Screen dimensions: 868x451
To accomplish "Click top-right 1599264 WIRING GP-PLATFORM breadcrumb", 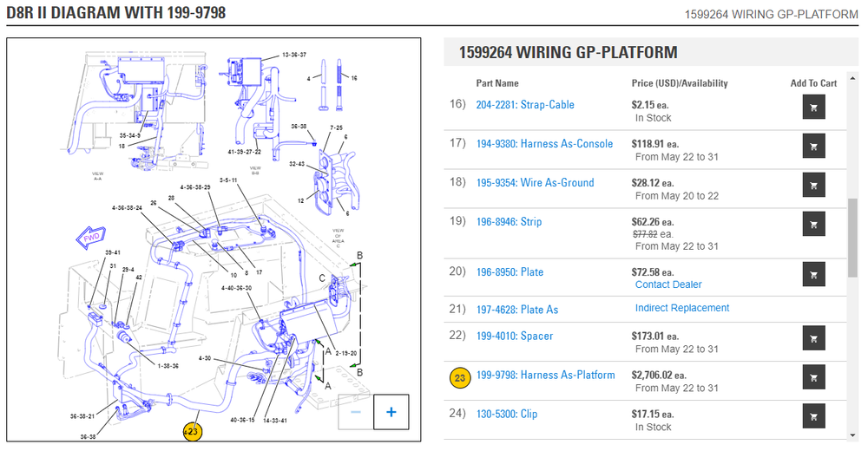I will tap(771, 15).
